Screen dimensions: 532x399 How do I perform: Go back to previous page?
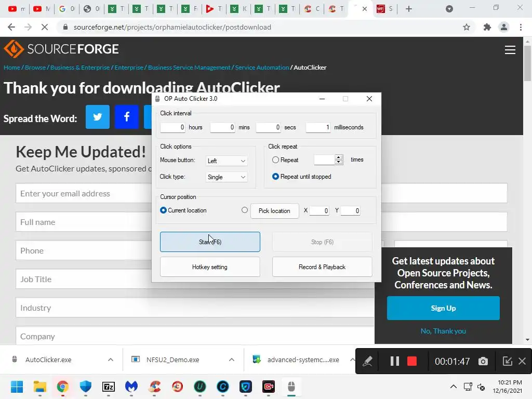tap(11, 27)
